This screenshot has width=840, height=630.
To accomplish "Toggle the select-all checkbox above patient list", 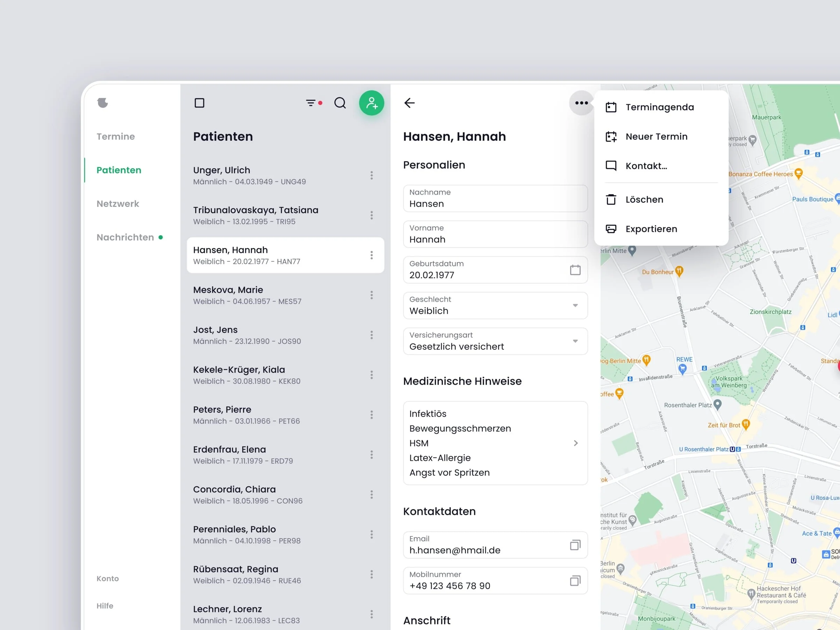I will click(199, 103).
